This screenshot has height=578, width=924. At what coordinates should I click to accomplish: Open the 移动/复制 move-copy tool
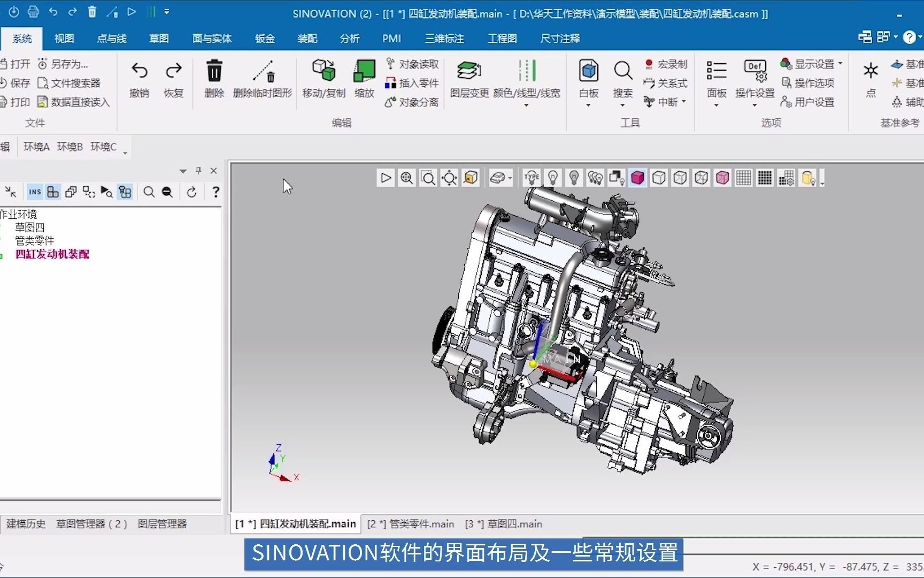point(324,79)
